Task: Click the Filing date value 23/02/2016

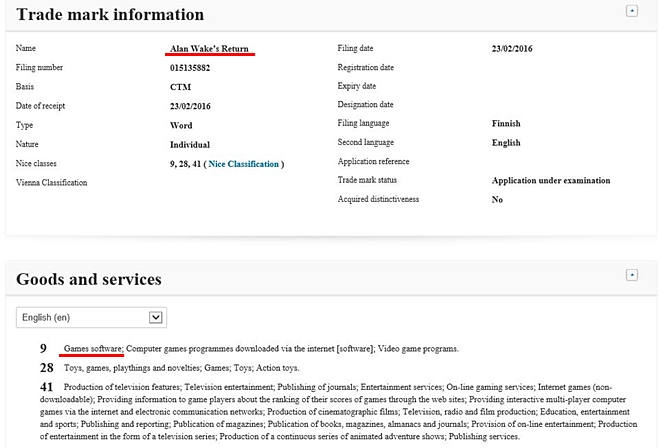Action: point(512,48)
